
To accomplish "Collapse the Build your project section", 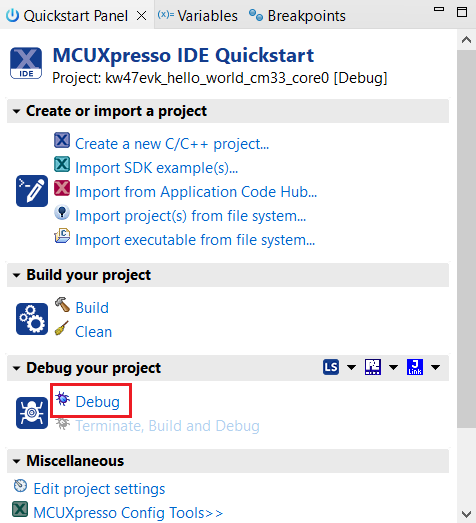I will [x=16, y=276].
